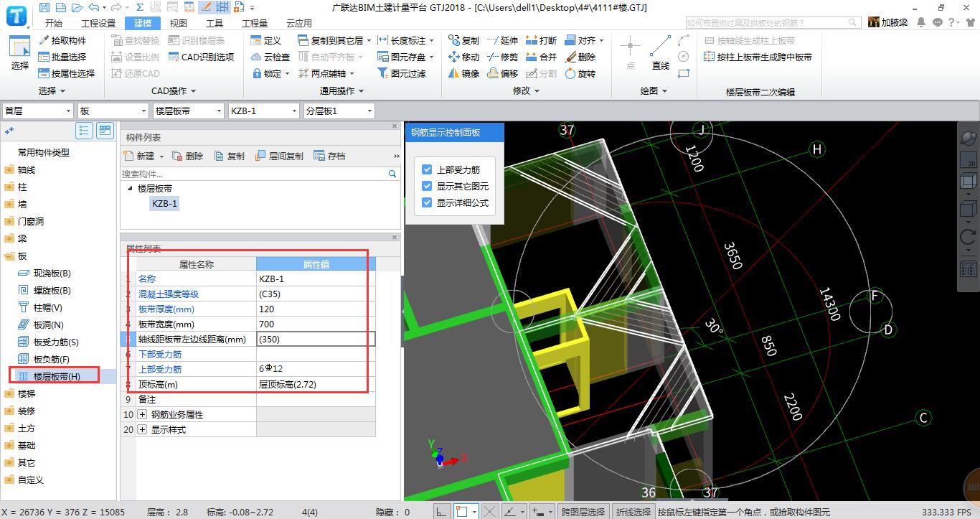Open the 分层板1 layer dropdown
The width and height of the screenshot is (980, 519).
[339, 111]
